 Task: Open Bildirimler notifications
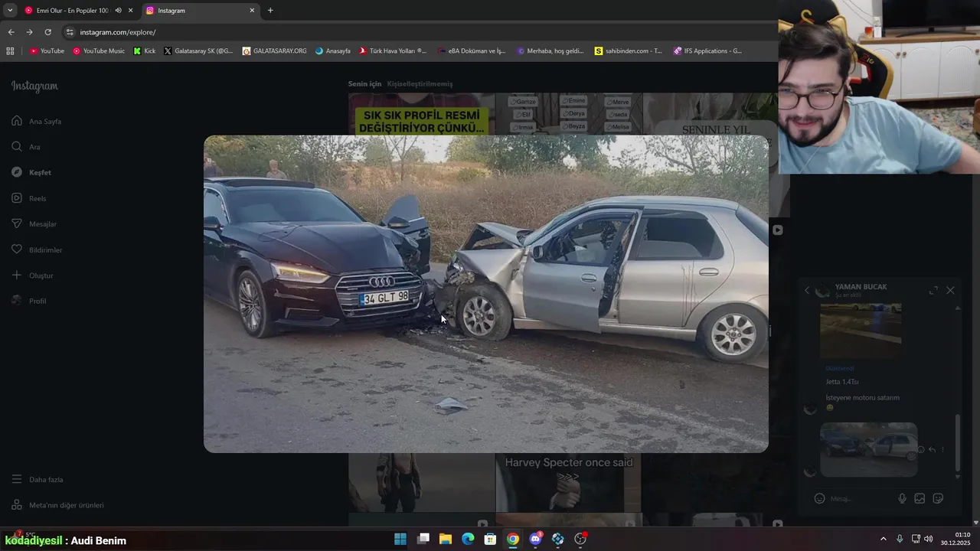(x=37, y=249)
